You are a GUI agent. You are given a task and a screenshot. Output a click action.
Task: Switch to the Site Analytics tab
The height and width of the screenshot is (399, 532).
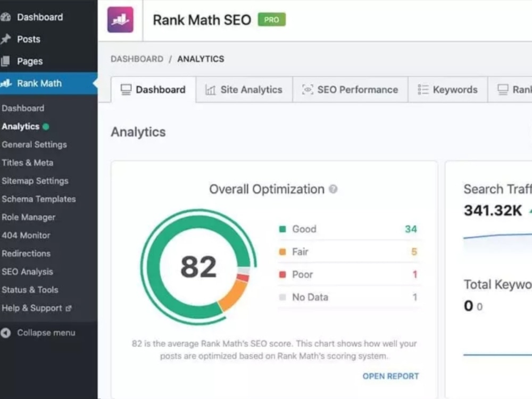(244, 89)
